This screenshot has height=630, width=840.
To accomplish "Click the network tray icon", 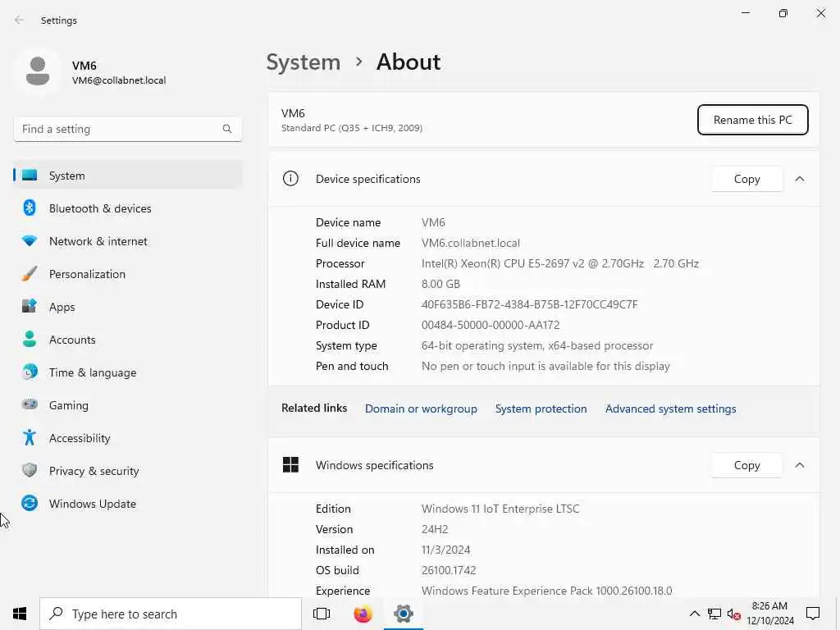I will point(714,614).
